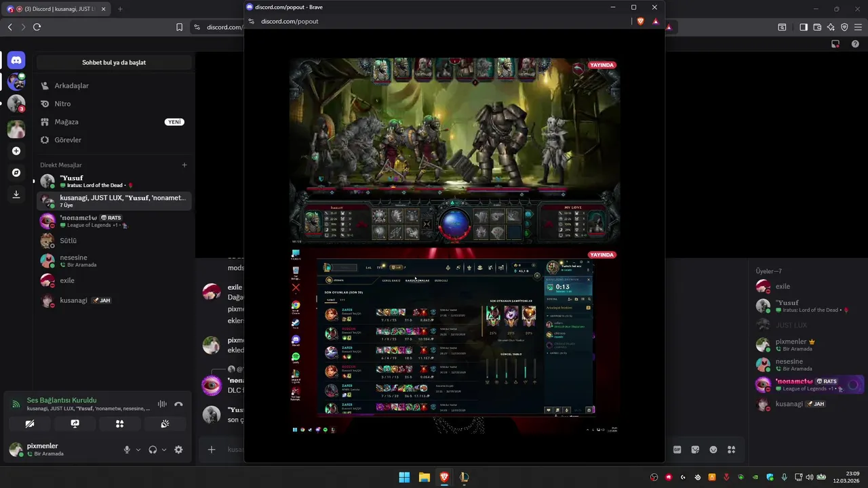The width and height of the screenshot is (868, 488).
Task: Select nesesine in the Üyeler member list
Action: tap(809, 365)
